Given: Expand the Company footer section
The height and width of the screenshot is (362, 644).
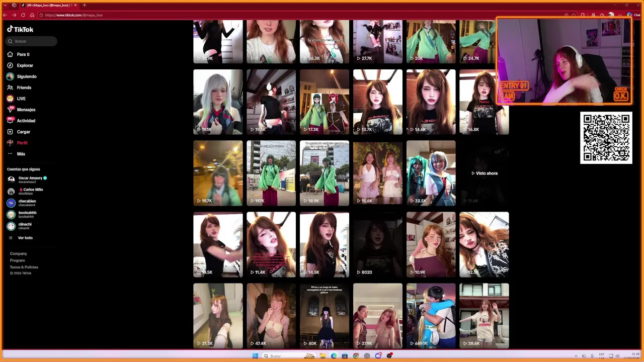Looking at the screenshot, I should (x=19, y=254).
